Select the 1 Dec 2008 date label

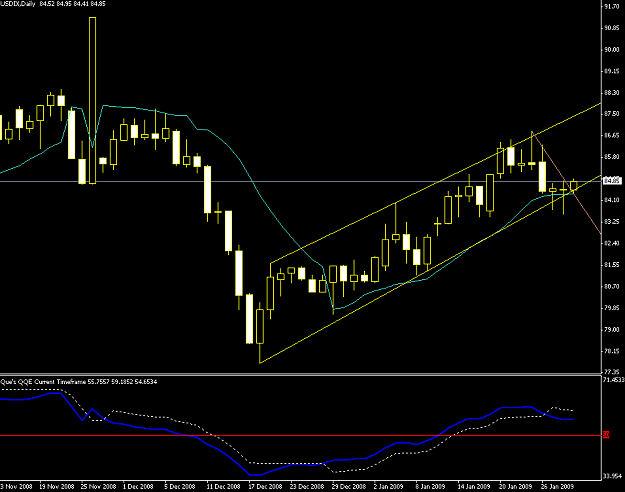(x=138, y=486)
